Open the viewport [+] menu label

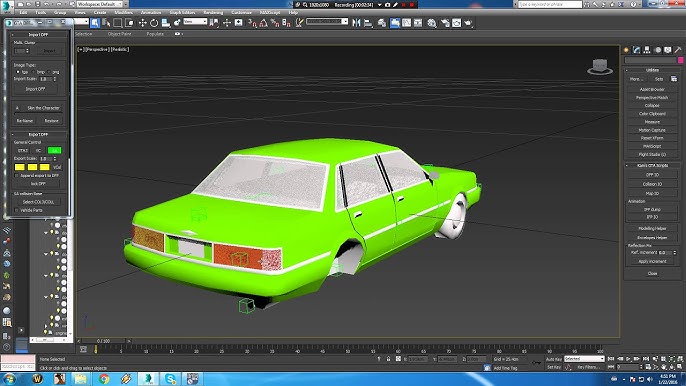[80, 49]
